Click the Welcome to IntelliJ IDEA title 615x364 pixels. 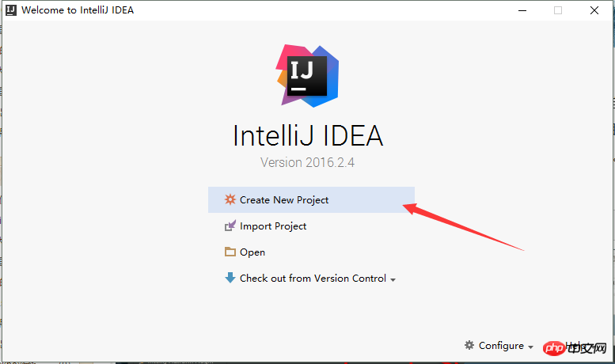click(x=78, y=10)
